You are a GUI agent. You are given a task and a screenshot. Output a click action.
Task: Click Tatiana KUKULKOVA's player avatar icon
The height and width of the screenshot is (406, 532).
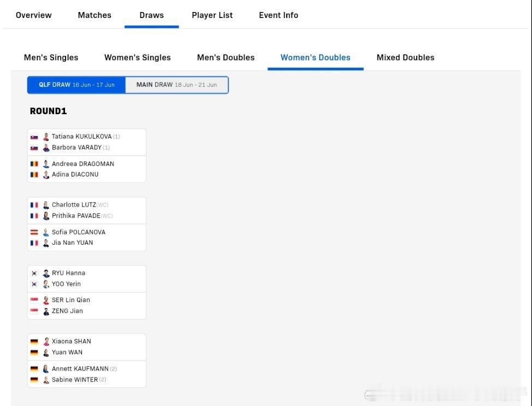coord(46,137)
